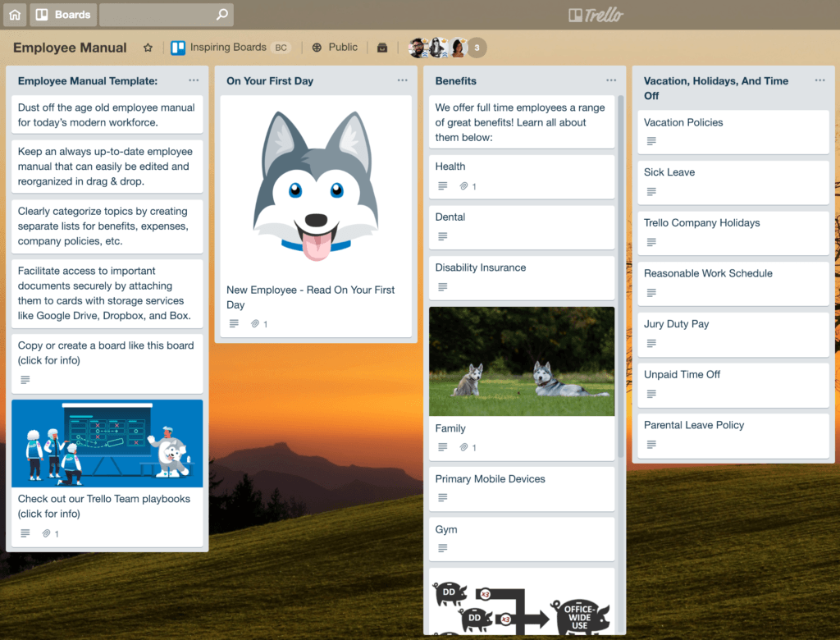Open the Benefits list actions menu
Image resolution: width=840 pixels, height=640 pixels.
611,80
